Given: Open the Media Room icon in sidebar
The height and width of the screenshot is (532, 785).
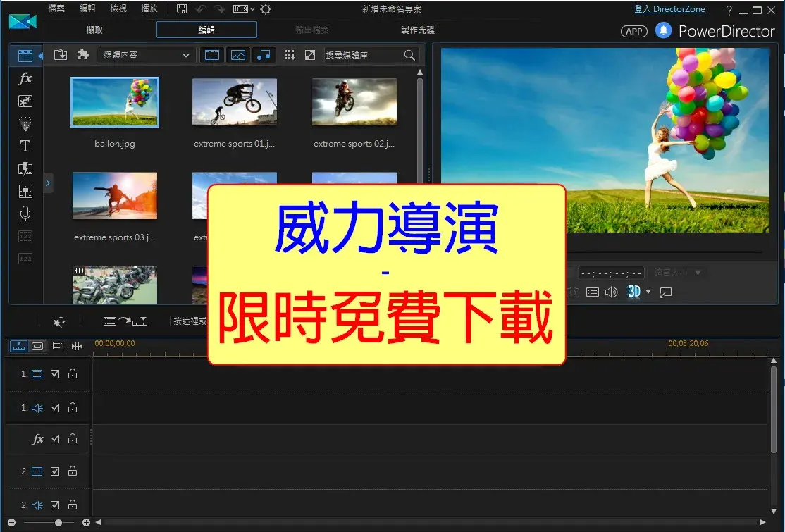Looking at the screenshot, I should pyautogui.click(x=25, y=56).
